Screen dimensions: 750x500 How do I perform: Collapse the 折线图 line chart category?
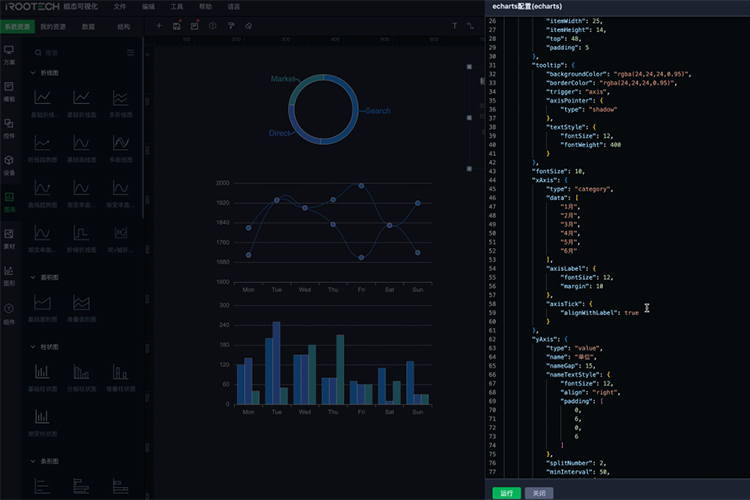(32, 74)
